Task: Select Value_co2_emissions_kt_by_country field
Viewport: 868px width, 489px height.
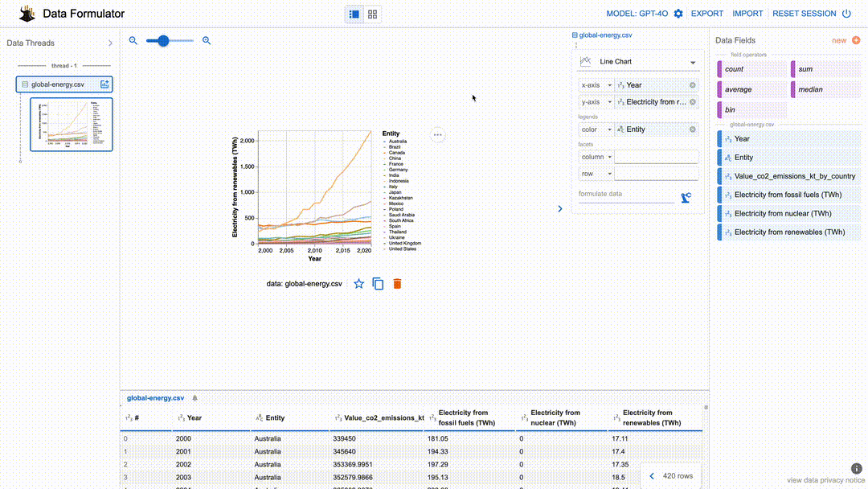Action: click(x=789, y=176)
